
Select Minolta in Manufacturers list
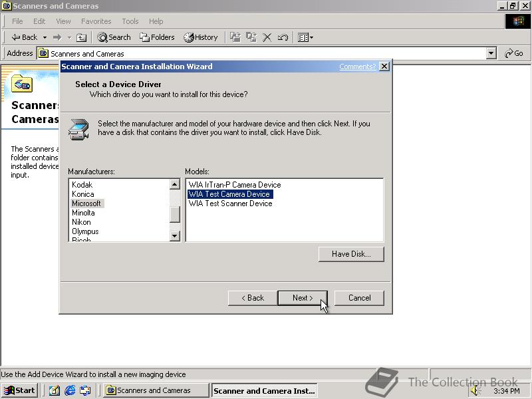(83, 213)
